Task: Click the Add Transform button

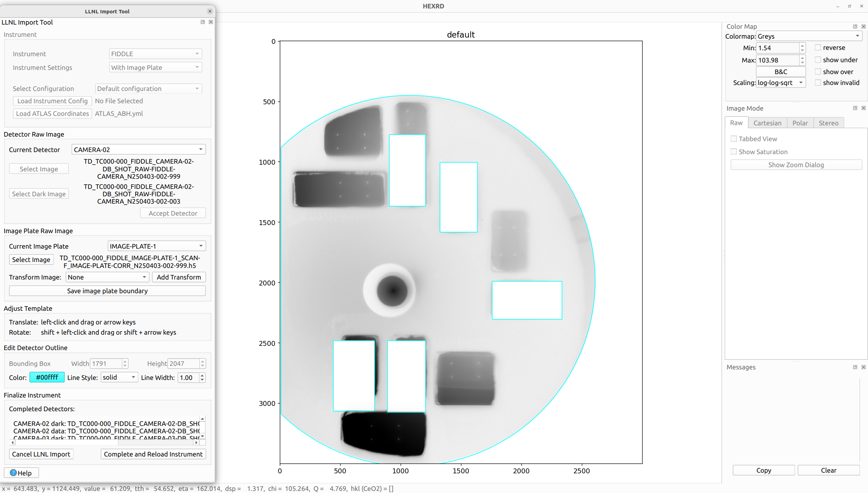Action: (179, 277)
